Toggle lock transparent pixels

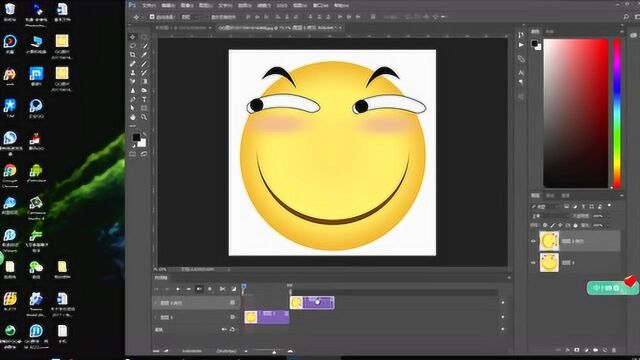[545, 225]
